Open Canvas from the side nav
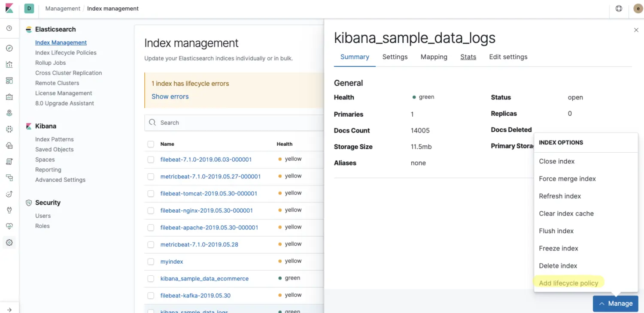This screenshot has width=644, height=313. point(9,97)
